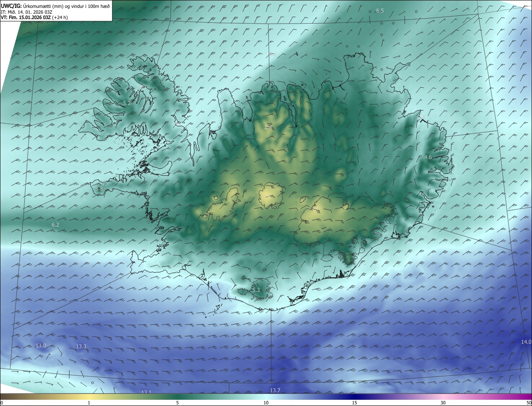
Task: Click the colorbar tick label 15
Action: coord(355,403)
